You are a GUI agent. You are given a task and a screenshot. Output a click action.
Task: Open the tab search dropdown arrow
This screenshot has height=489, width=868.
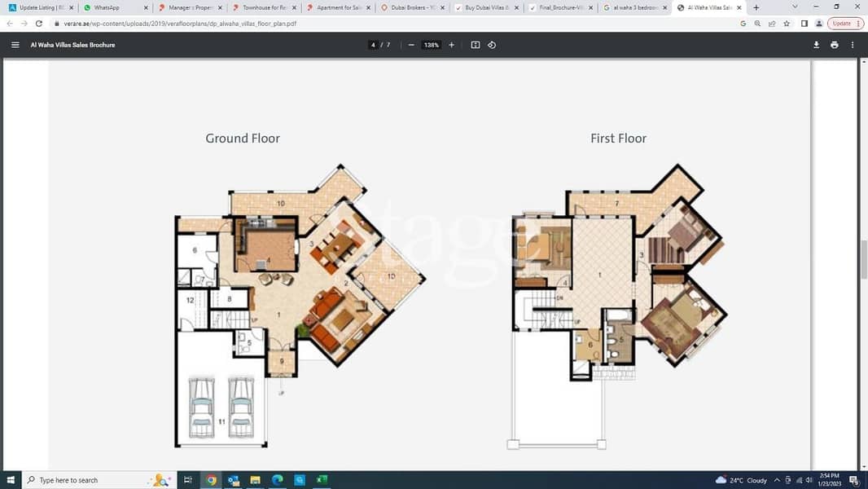pyautogui.click(x=795, y=7)
